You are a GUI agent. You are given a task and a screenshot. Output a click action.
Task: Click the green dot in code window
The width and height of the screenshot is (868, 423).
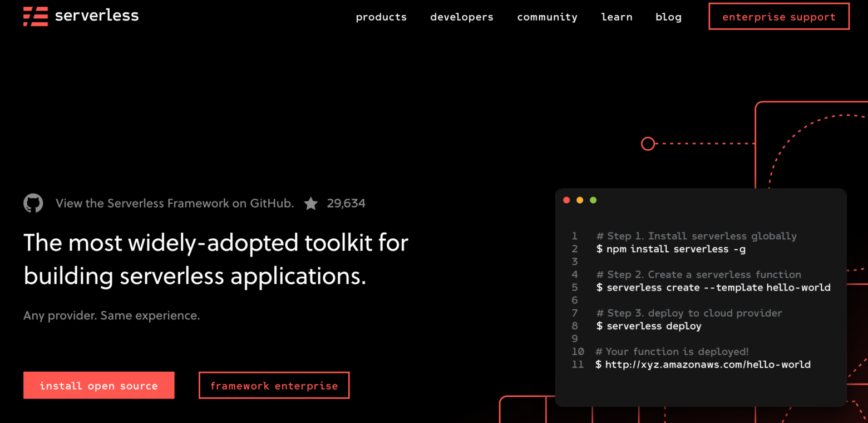tap(593, 200)
